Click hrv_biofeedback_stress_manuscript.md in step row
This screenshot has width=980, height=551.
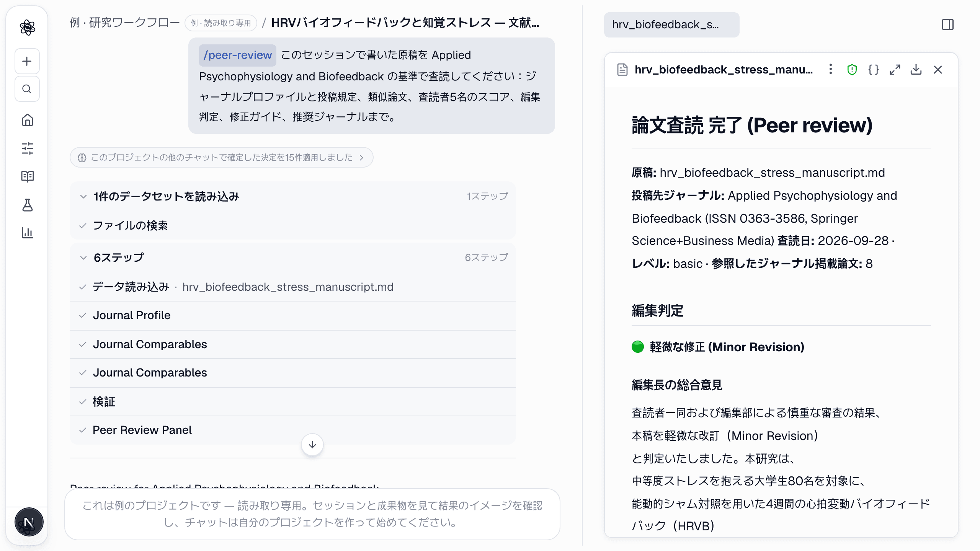tap(288, 287)
